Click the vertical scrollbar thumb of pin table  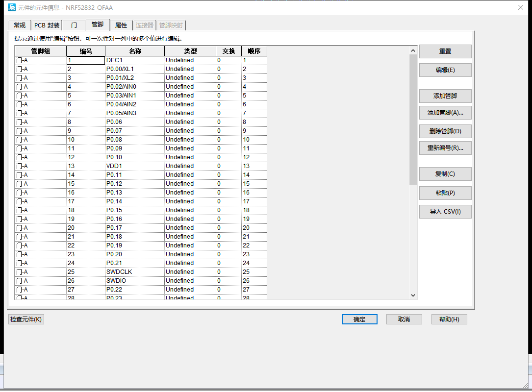(x=413, y=120)
